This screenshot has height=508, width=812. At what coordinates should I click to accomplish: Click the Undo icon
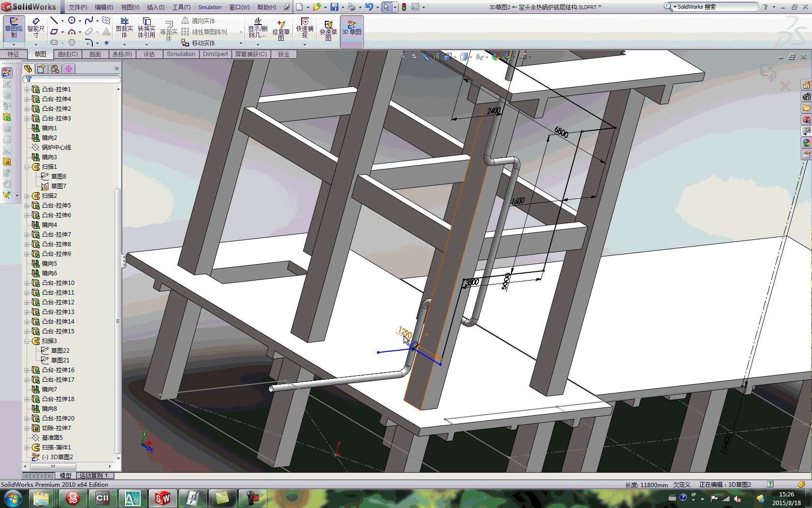[369, 7]
